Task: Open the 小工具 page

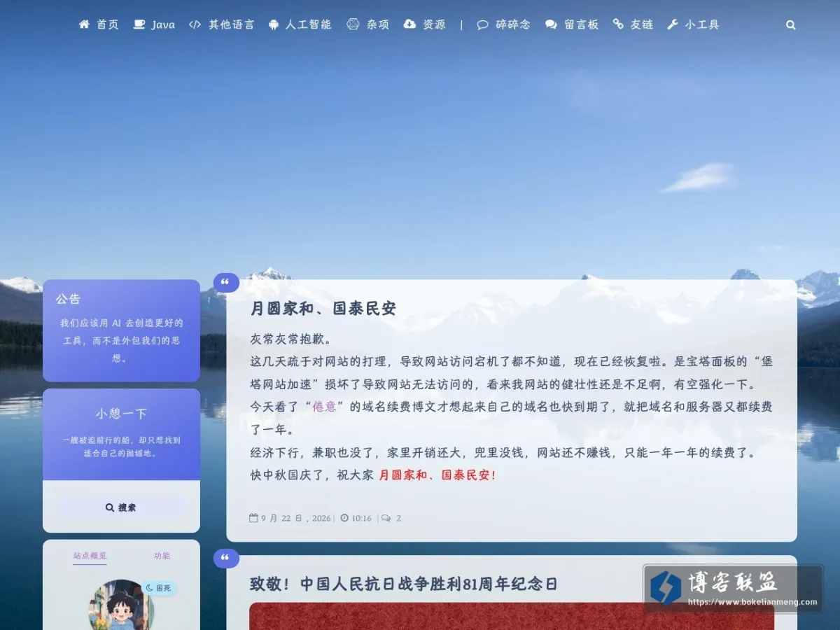Action: [x=702, y=24]
